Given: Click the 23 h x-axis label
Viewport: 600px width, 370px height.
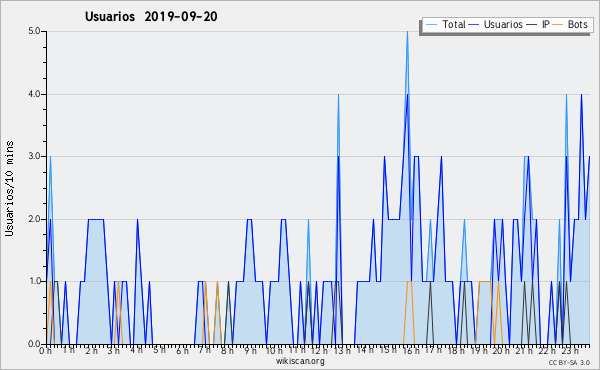Looking at the screenshot, I should 570,351.
